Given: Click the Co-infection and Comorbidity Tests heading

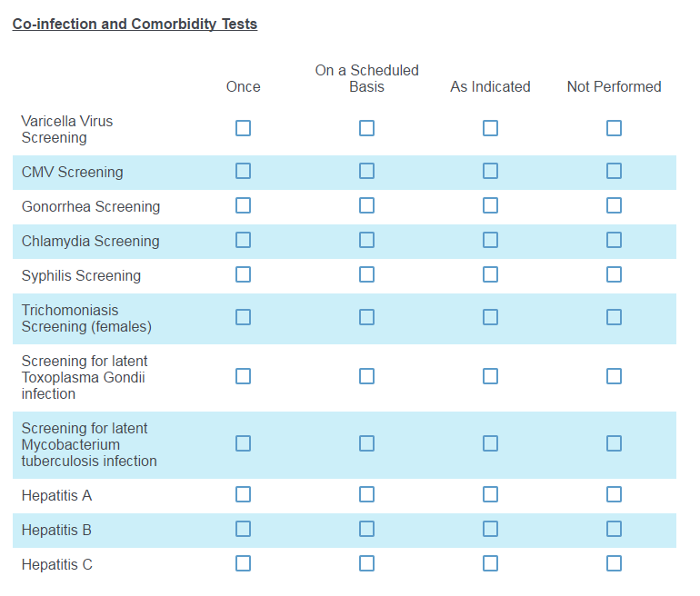Looking at the screenshot, I should click(135, 25).
